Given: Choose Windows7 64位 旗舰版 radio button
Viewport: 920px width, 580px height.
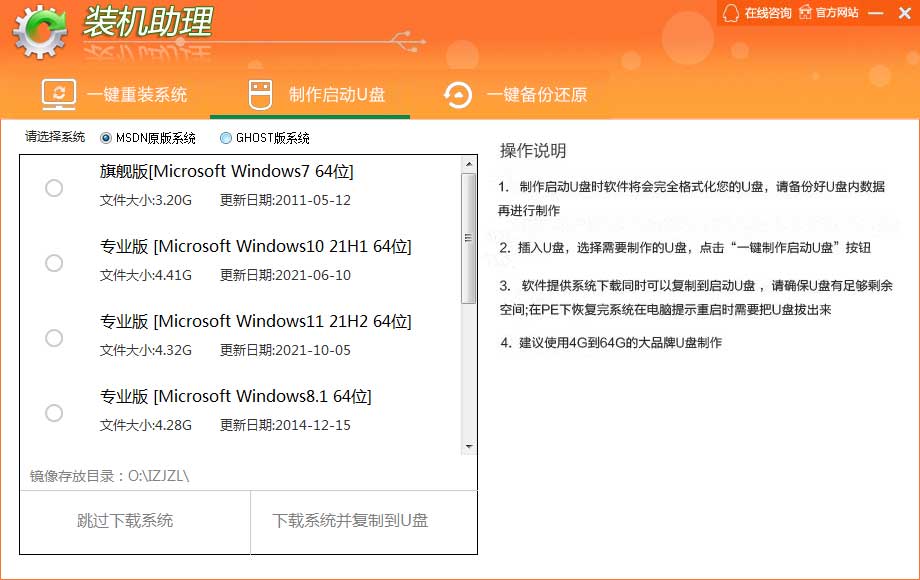Looking at the screenshot, I should [x=54, y=188].
